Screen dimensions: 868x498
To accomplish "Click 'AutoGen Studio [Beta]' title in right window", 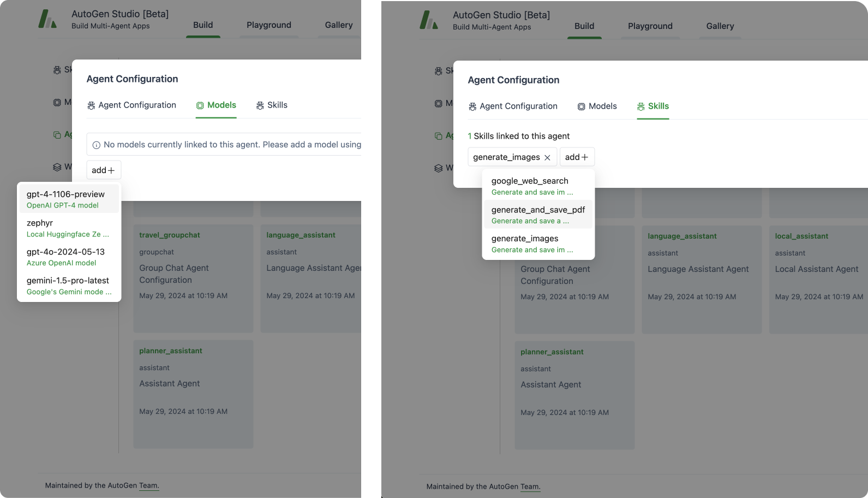I will (x=501, y=15).
